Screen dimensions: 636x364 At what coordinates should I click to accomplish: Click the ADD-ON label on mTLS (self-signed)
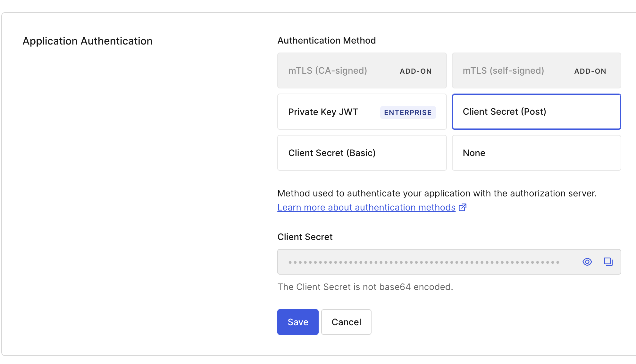tap(590, 71)
